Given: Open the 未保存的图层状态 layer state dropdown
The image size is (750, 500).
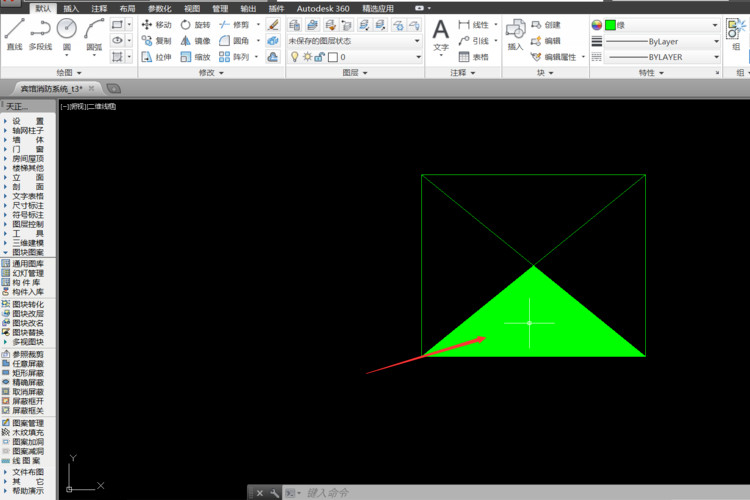Looking at the screenshot, I should [354, 41].
